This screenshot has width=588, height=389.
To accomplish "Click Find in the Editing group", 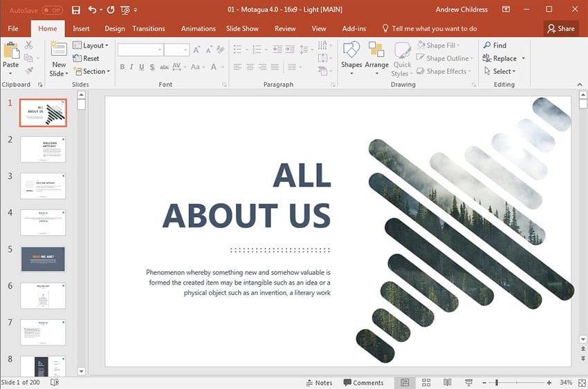I will click(x=495, y=46).
